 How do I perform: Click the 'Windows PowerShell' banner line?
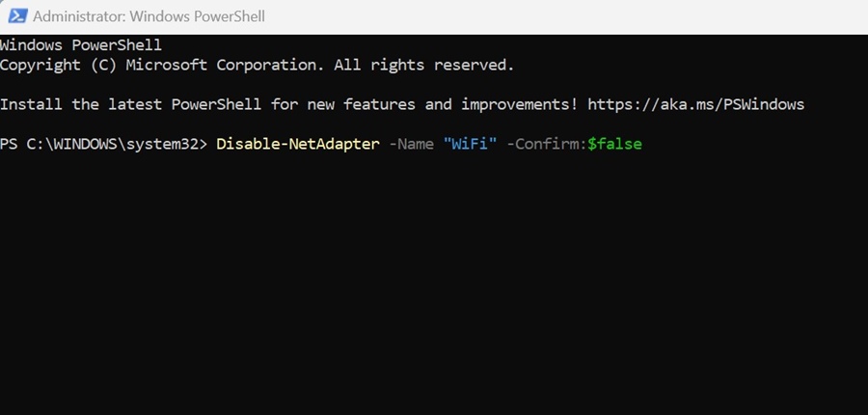81,45
